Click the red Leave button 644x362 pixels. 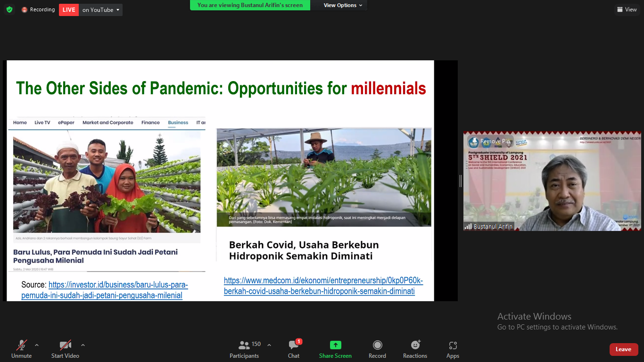pos(623,349)
